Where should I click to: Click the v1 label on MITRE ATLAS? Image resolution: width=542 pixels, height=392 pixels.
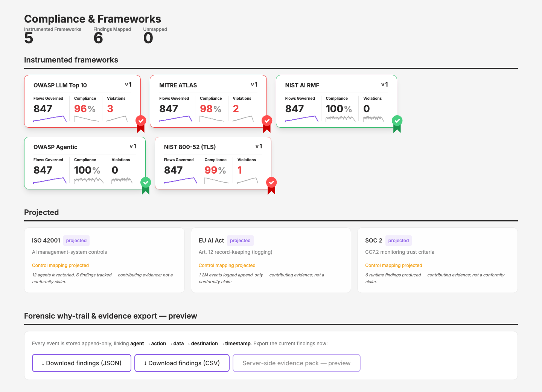[254, 85]
